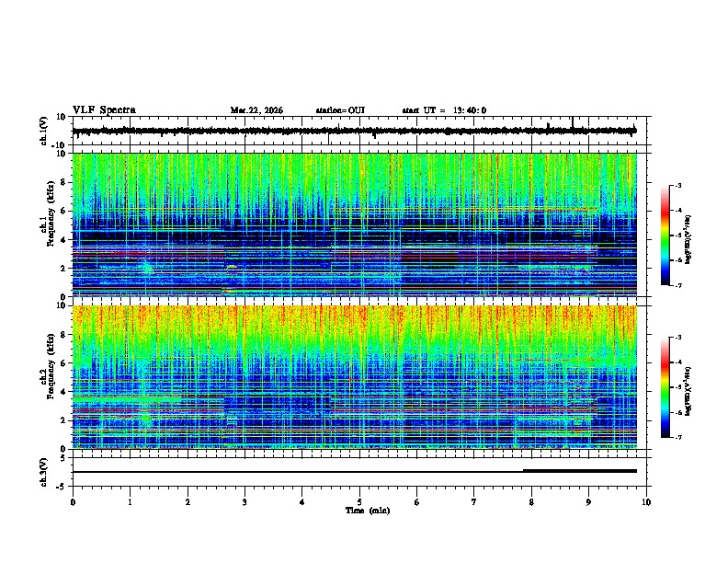This screenshot has width=728, height=563.
Task: Click the "4" tick on the time axis
Action: pos(302,502)
